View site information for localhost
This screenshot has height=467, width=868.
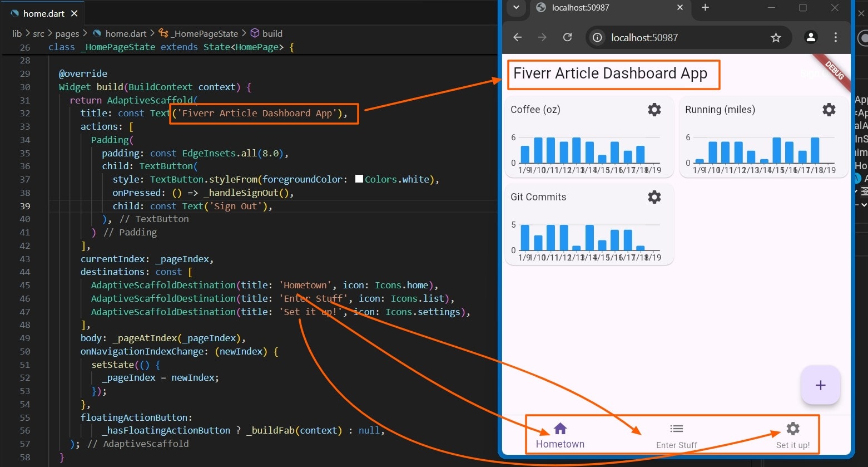[x=597, y=37]
